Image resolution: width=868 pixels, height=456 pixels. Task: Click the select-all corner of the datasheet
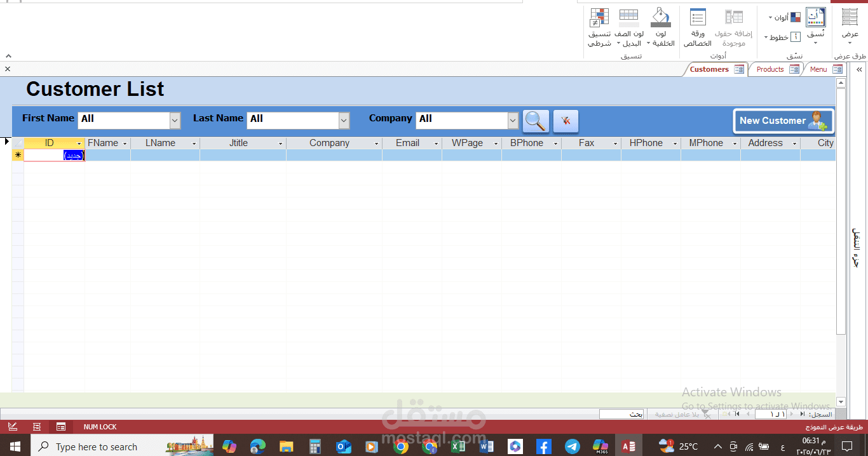pos(18,144)
